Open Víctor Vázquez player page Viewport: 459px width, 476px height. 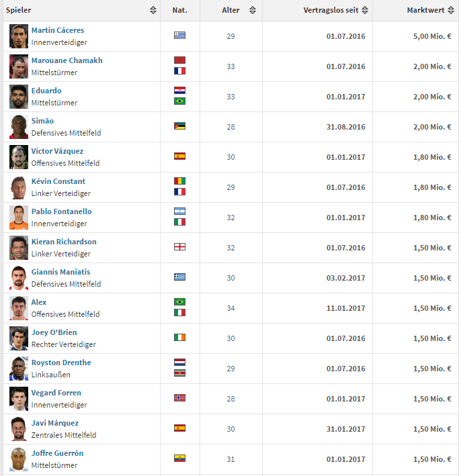57,151
